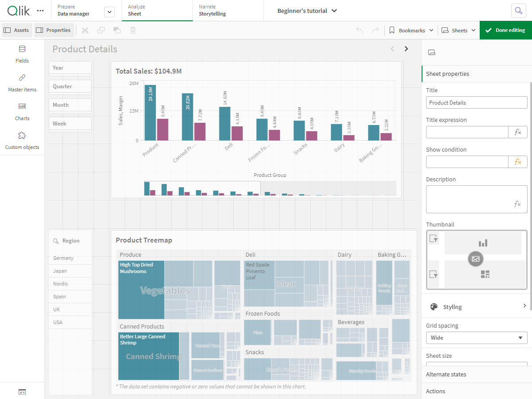Viewport: 532px width, 399px height.
Task: Click the variables icon at bottom left
Action: tap(22, 392)
